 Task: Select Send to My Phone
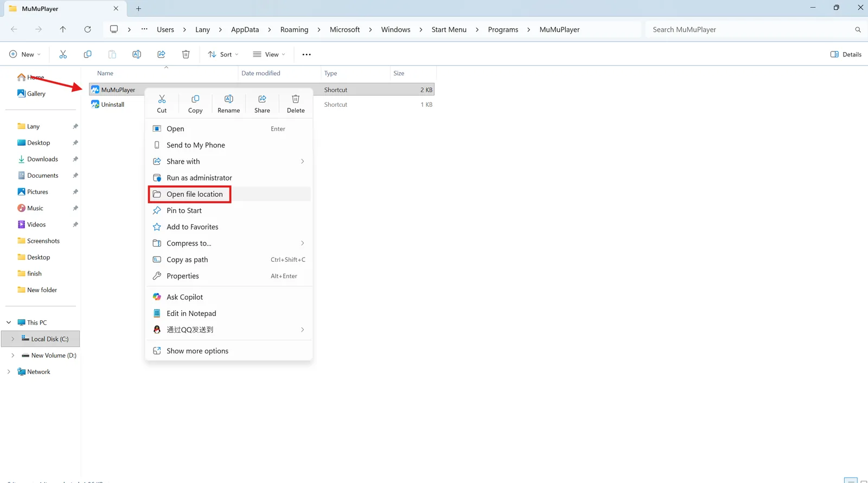tap(229, 145)
